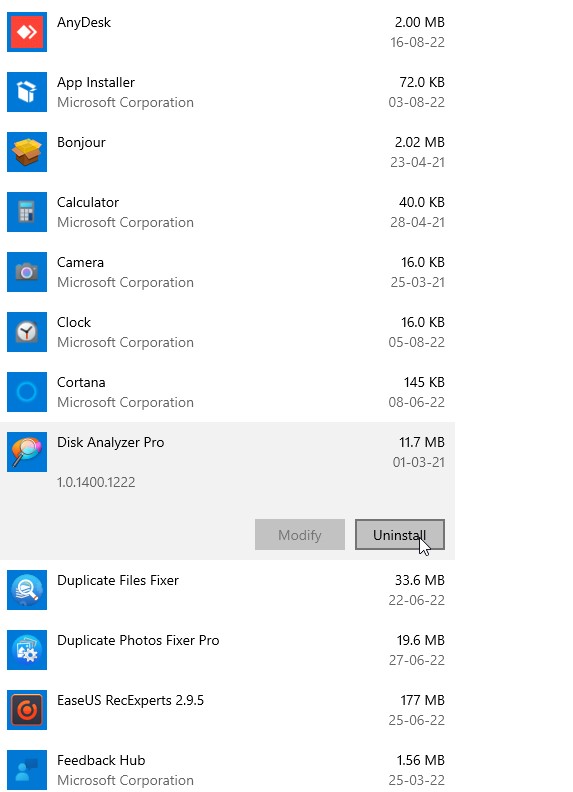Image resolution: width=573 pixels, height=792 pixels.
Task: Click the Duplicate Photos Fixer Pro icon
Action: click(x=27, y=650)
